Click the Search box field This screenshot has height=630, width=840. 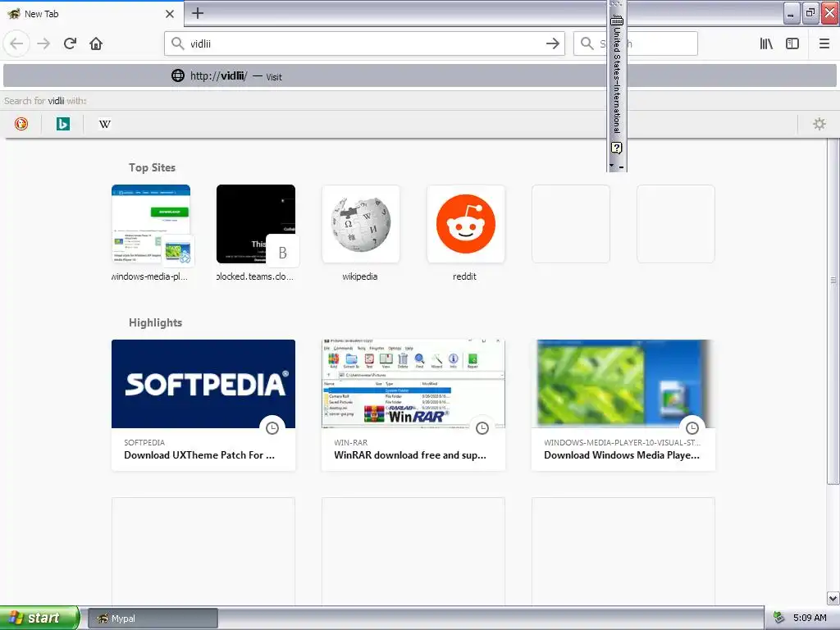[636, 43]
